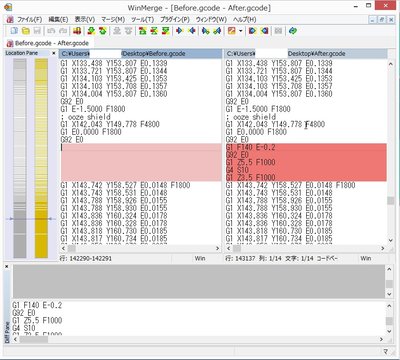Click the gray location bar in Location Pane
The height and width of the screenshot is (360, 400).
[x=20, y=158]
